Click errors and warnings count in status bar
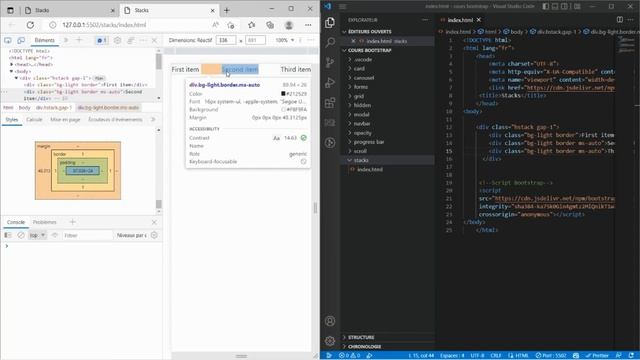This screenshot has width=640, height=360. coord(349,356)
